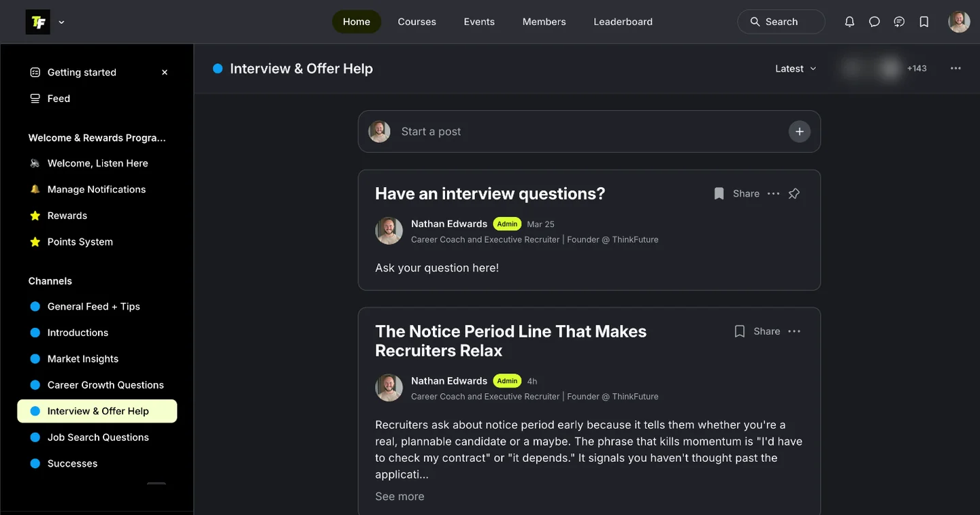Select Job Search Questions channel
The image size is (980, 515).
(x=97, y=437)
